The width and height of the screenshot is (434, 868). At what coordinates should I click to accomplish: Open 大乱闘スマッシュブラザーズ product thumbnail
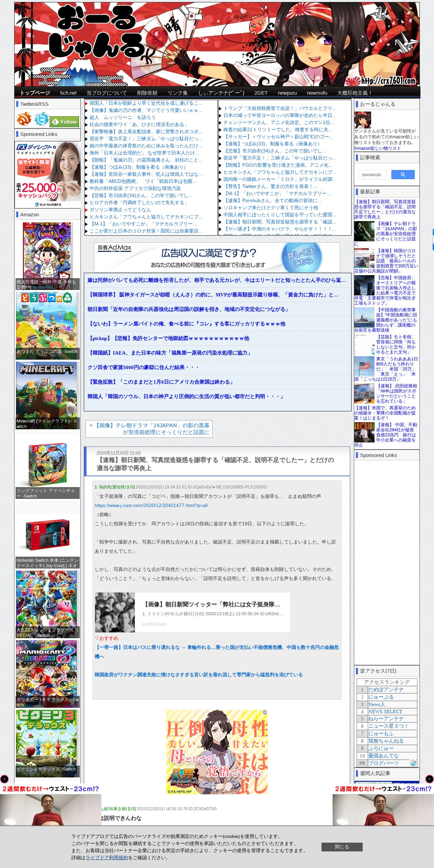[x=48, y=604]
